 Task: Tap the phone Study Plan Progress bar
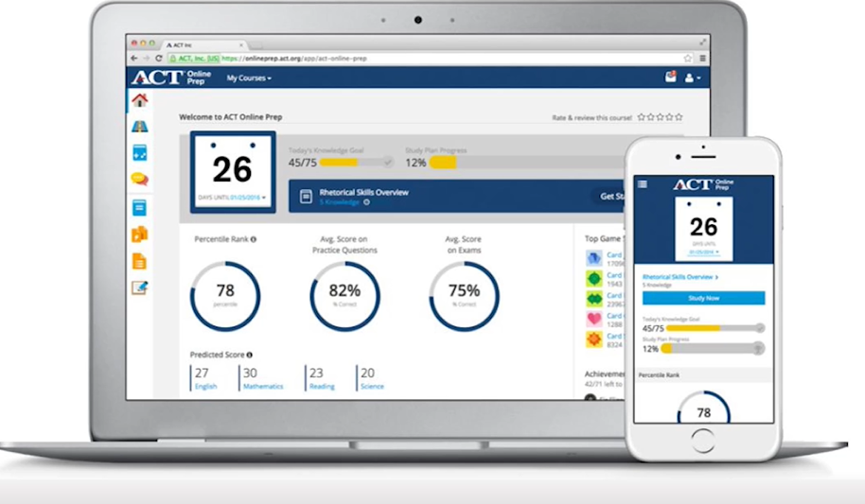pyautogui.click(x=713, y=349)
